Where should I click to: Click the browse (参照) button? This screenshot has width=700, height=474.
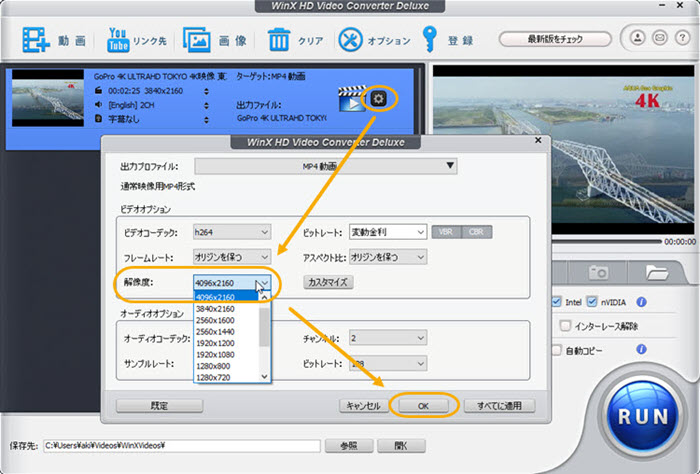(x=349, y=445)
